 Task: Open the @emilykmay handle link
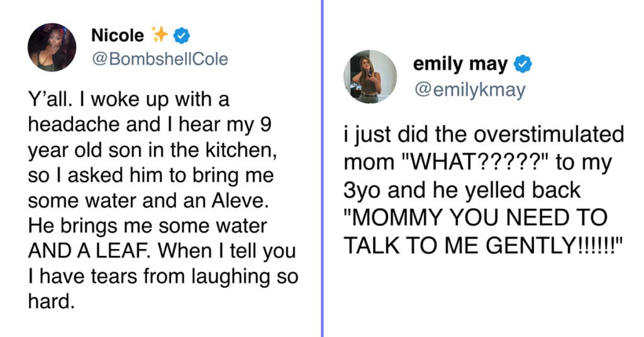point(470,90)
